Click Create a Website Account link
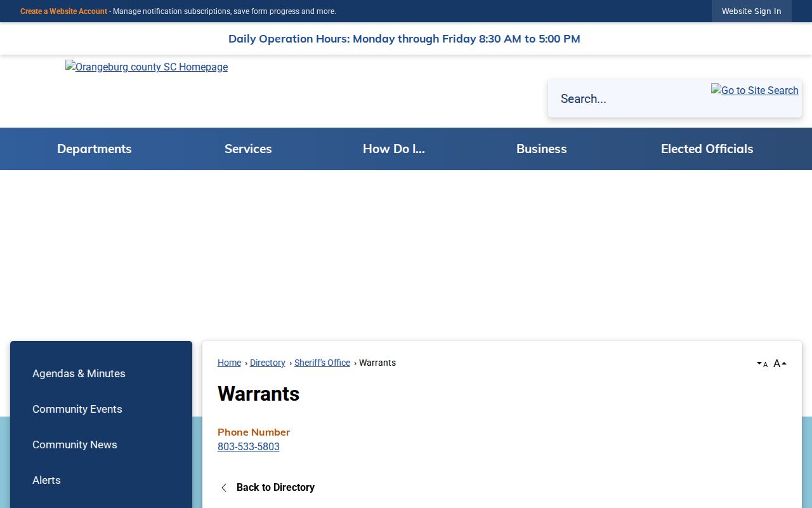The width and height of the screenshot is (812, 508). [63, 11]
